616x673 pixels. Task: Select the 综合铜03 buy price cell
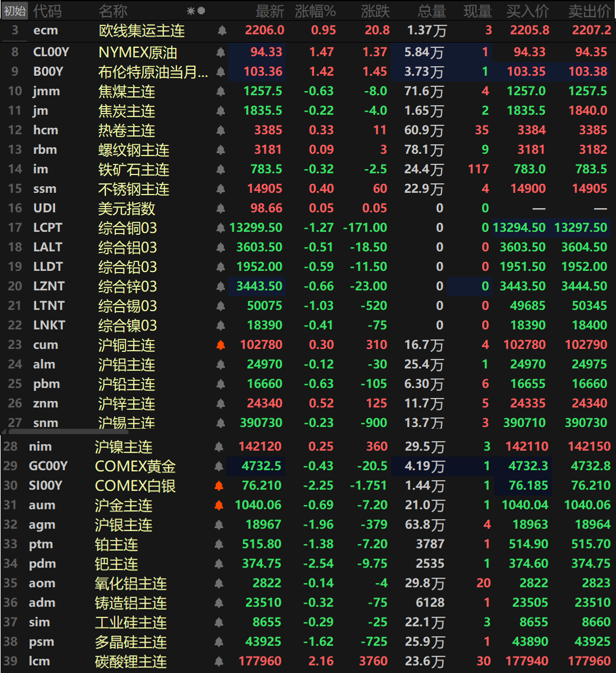click(x=519, y=228)
